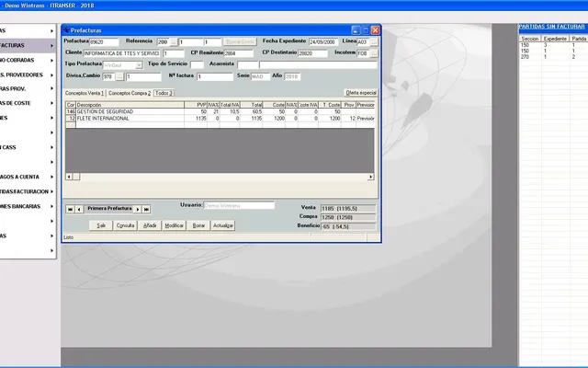Switch to the Todos tab
This screenshot has height=368, width=588.
point(164,93)
